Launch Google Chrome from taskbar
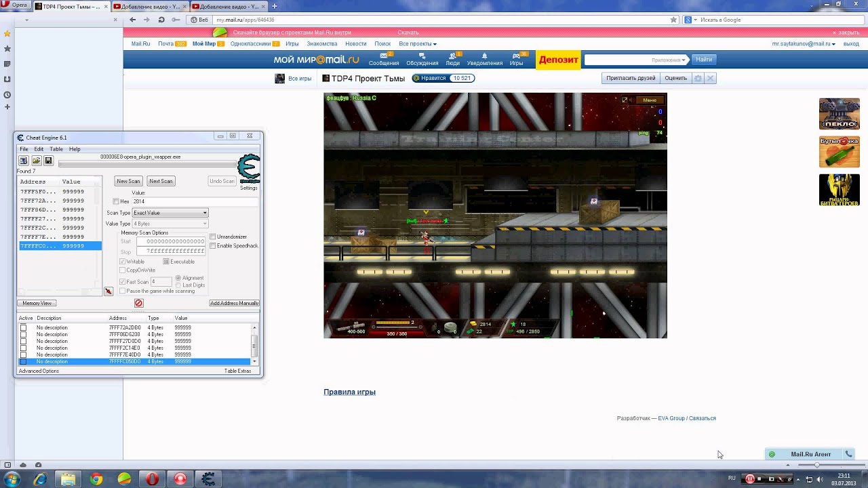This screenshot has height=488, width=868. click(96, 479)
